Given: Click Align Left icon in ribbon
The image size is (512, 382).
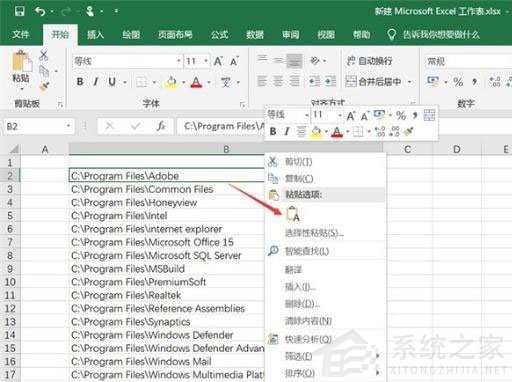Looking at the screenshot, I should click(x=262, y=81).
